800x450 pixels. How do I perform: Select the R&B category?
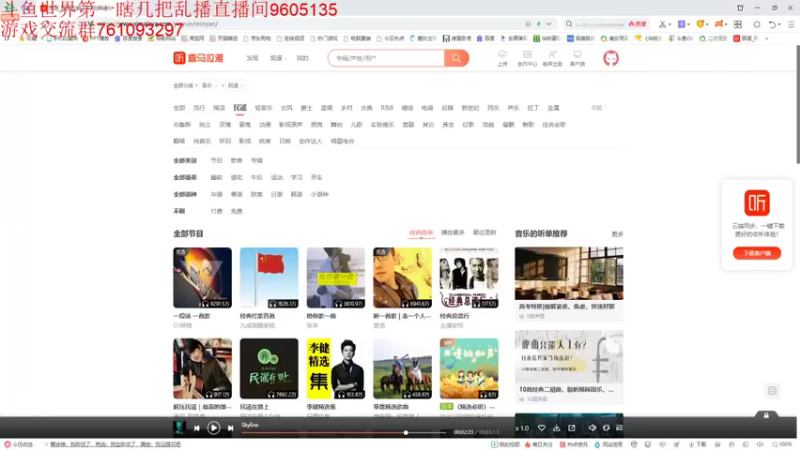coord(387,108)
